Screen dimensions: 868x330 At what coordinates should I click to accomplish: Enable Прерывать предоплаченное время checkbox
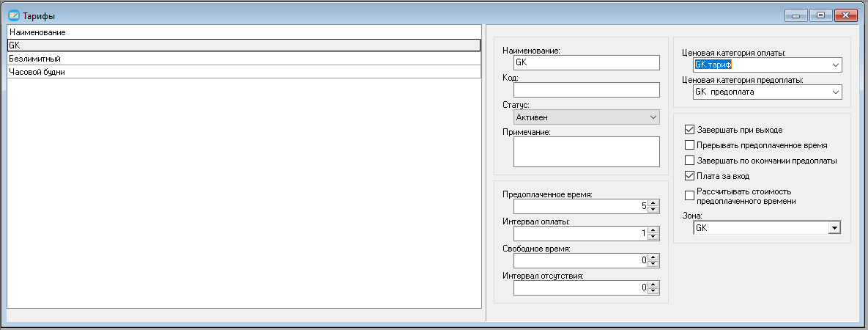pyautogui.click(x=690, y=145)
